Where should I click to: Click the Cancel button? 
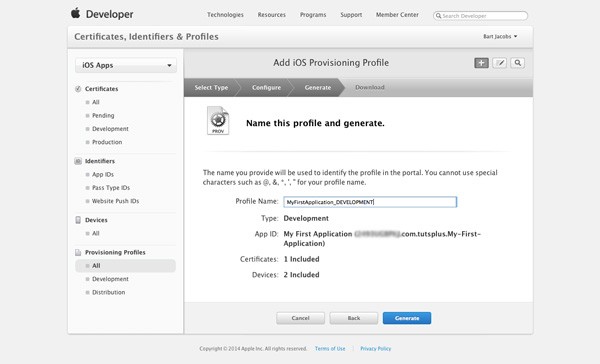coord(300,318)
